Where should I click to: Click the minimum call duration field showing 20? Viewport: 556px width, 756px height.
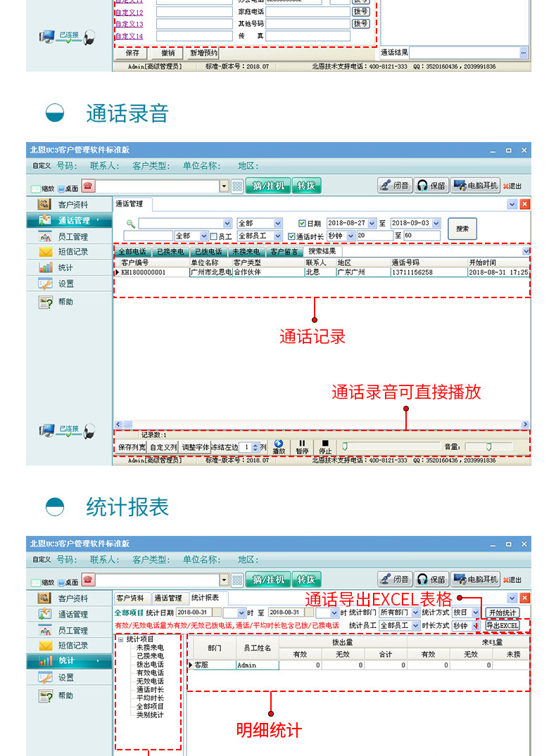click(x=374, y=236)
